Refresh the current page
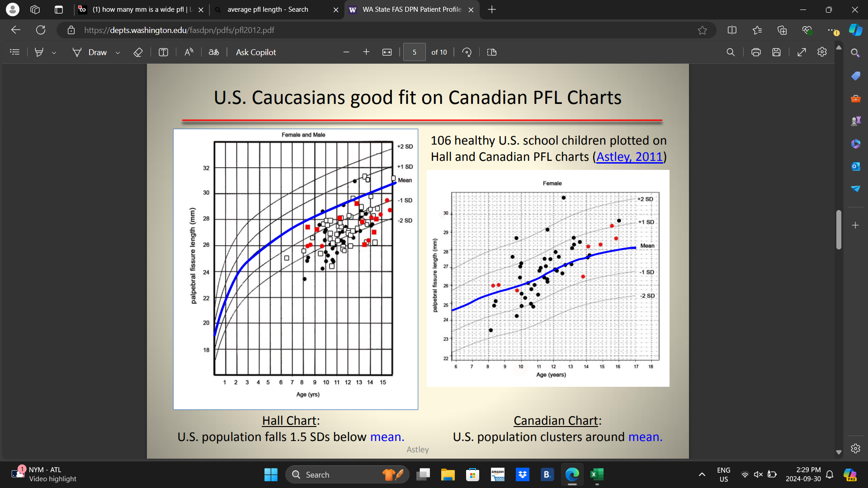The image size is (868, 488). [x=41, y=30]
